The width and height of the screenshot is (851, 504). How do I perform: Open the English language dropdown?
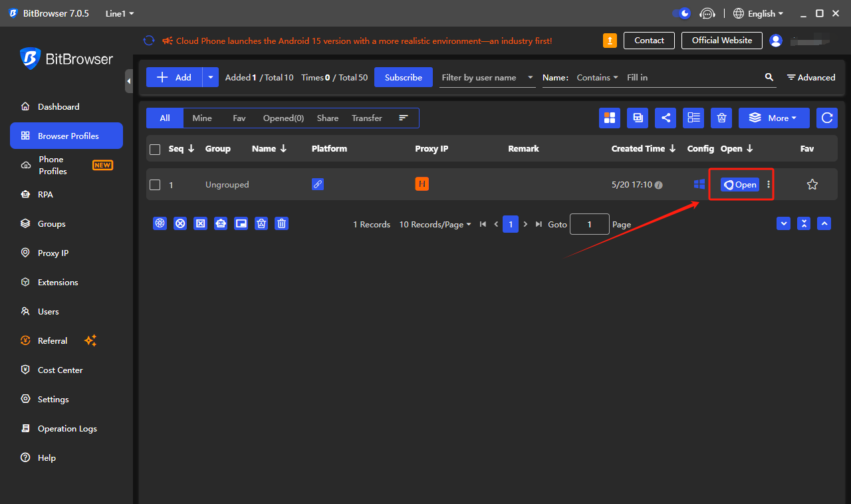click(x=758, y=13)
